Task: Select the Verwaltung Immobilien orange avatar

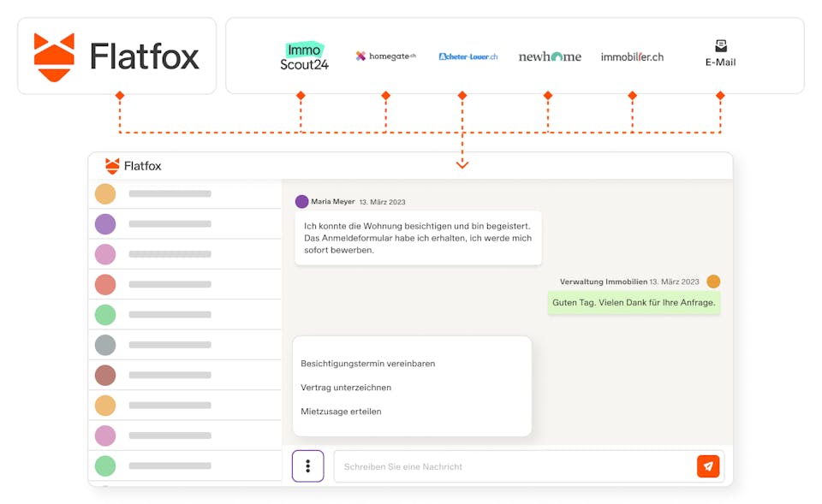Action: 713,281
